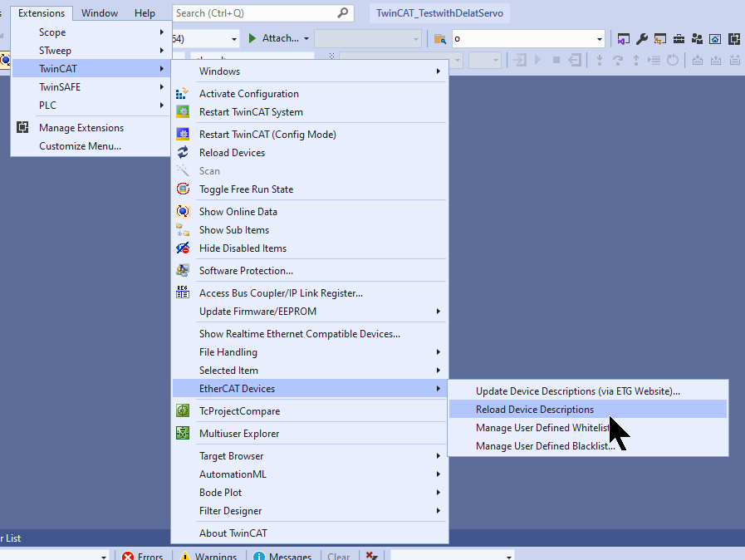Open the Window menu

(x=100, y=12)
